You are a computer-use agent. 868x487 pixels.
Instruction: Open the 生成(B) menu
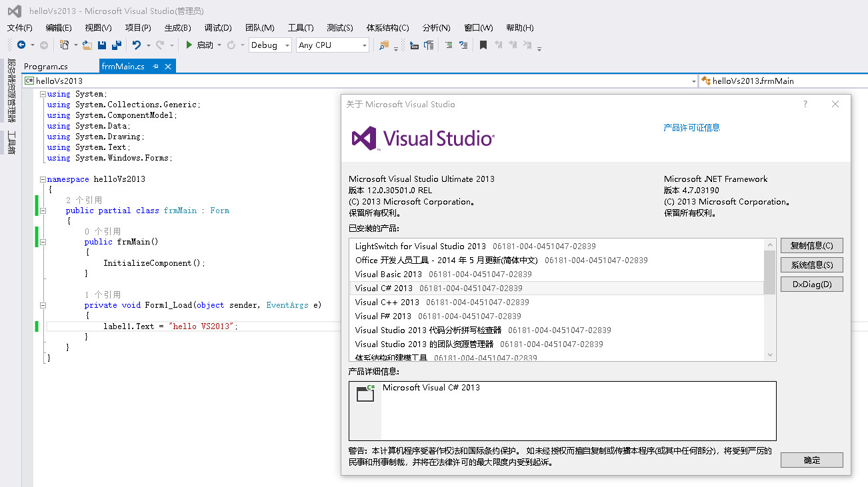[x=178, y=27]
